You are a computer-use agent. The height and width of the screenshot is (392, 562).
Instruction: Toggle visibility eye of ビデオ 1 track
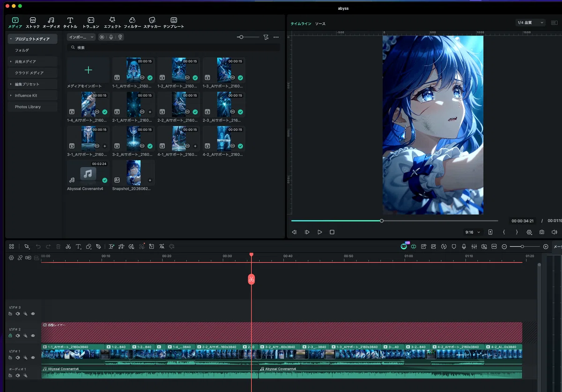coord(33,357)
